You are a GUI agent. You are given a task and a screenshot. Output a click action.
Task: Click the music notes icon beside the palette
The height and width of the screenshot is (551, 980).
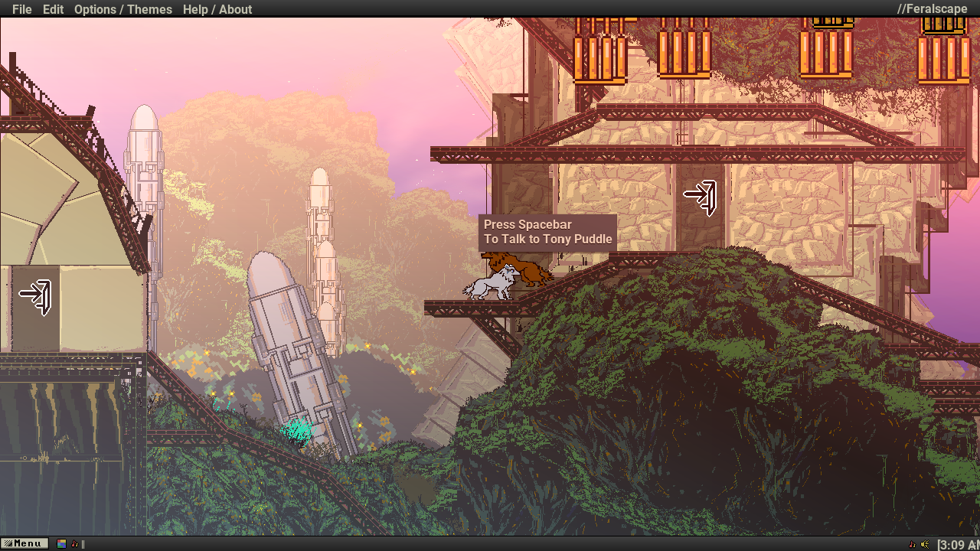[x=74, y=543]
